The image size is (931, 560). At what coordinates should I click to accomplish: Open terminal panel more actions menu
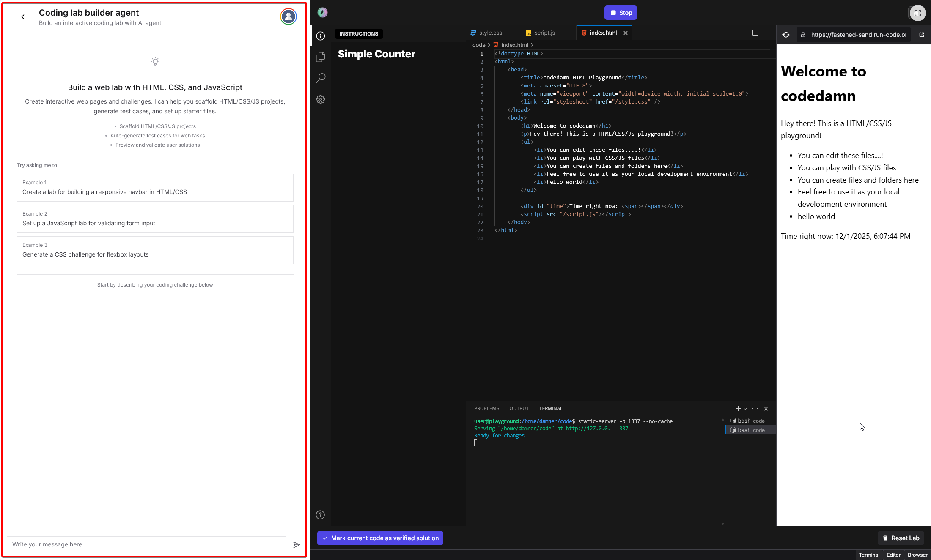tap(755, 409)
